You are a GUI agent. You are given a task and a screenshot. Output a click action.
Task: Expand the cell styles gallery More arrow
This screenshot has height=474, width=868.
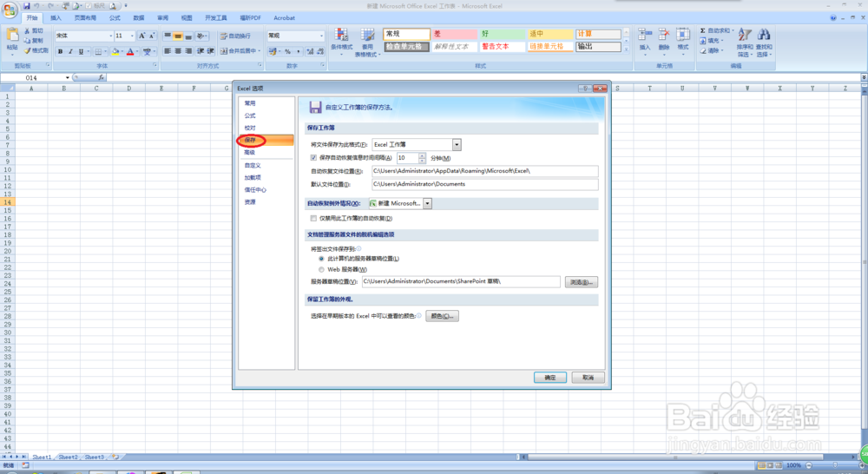click(626, 49)
